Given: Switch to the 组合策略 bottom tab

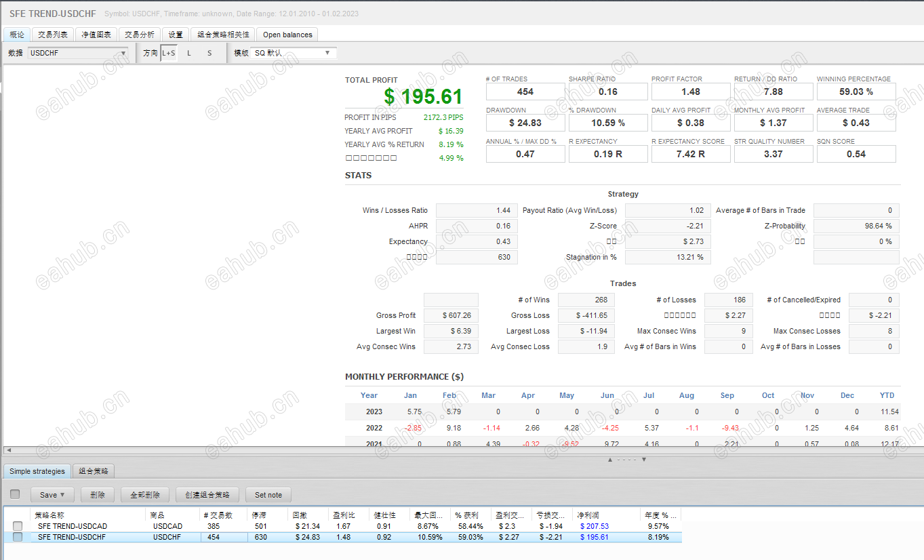Looking at the screenshot, I should (x=94, y=471).
